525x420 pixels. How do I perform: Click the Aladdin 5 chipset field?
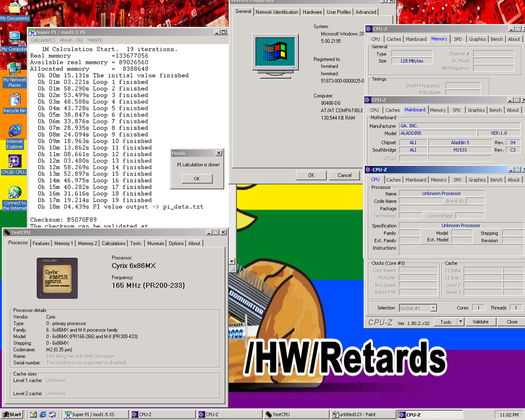click(460, 143)
